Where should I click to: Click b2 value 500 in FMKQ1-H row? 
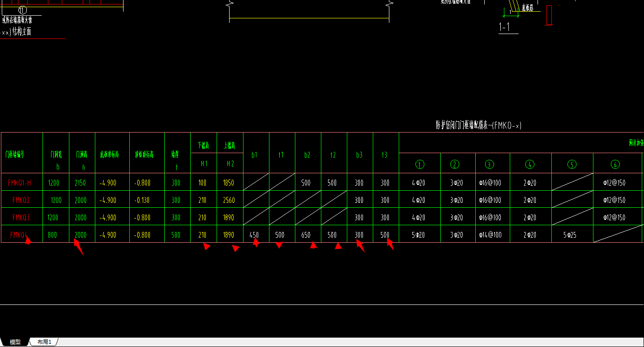pyautogui.click(x=306, y=183)
